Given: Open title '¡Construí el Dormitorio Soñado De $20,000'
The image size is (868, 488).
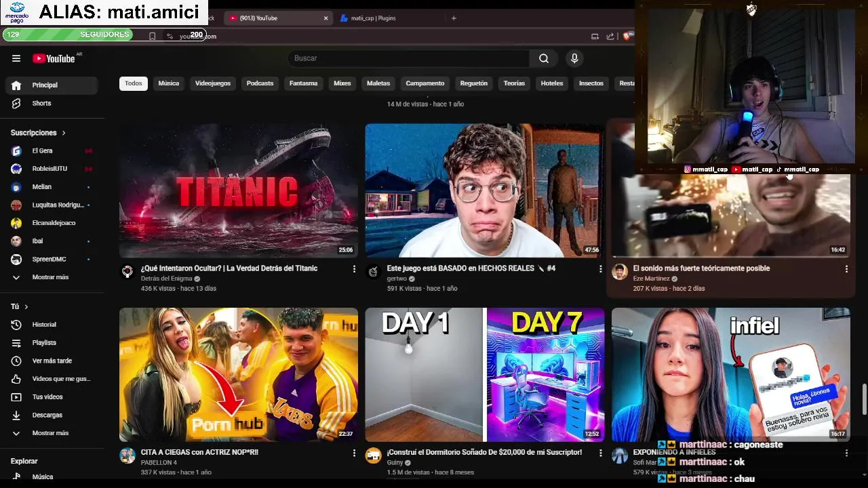Looking at the screenshot, I should click(x=484, y=452).
